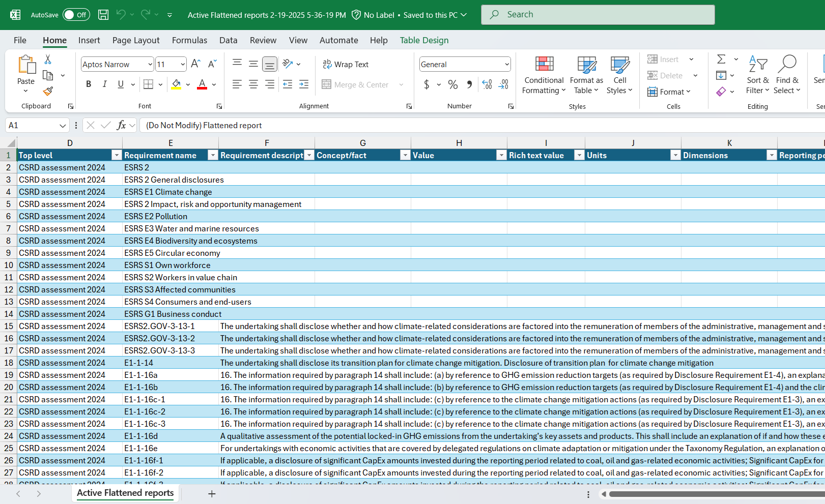
Task: Toggle Italic formatting
Action: tap(105, 84)
